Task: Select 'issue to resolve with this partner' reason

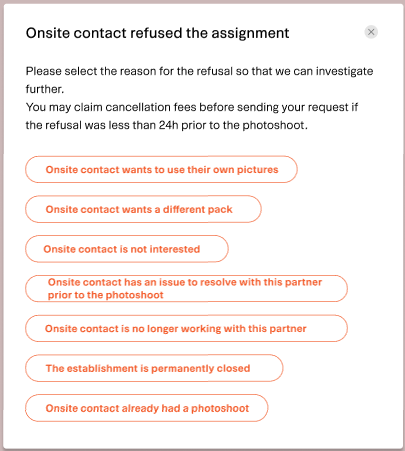Action: 186,288
